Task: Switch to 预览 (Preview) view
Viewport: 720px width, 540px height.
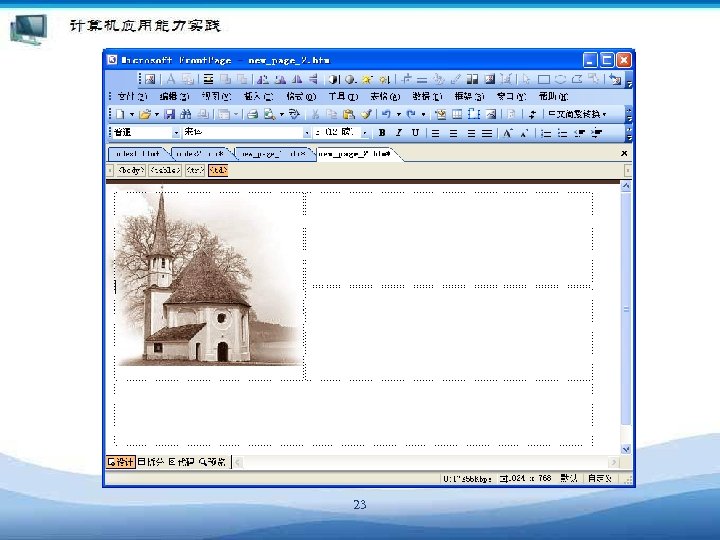Action: [x=213, y=461]
